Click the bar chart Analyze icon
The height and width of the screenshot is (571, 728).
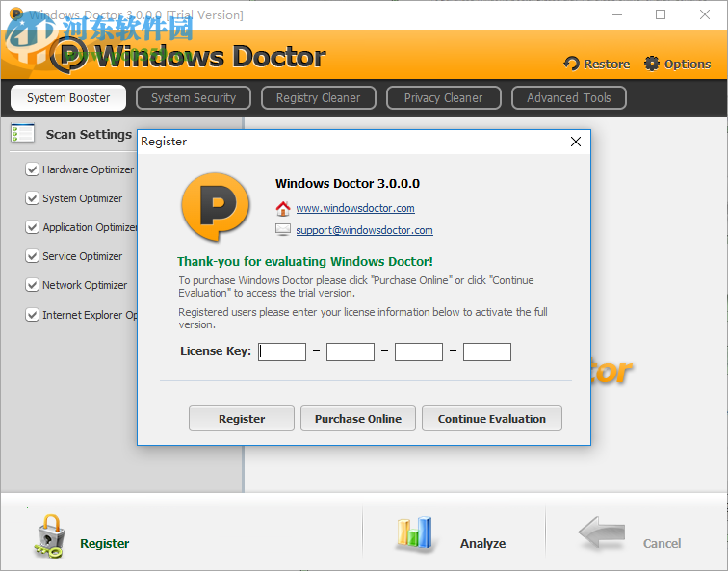tap(415, 532)
